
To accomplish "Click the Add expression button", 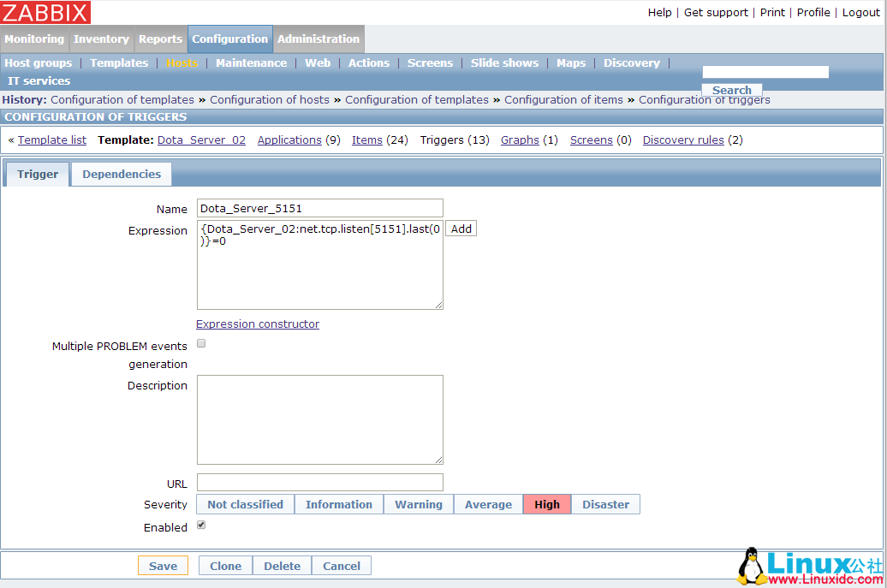I will 461,229.
